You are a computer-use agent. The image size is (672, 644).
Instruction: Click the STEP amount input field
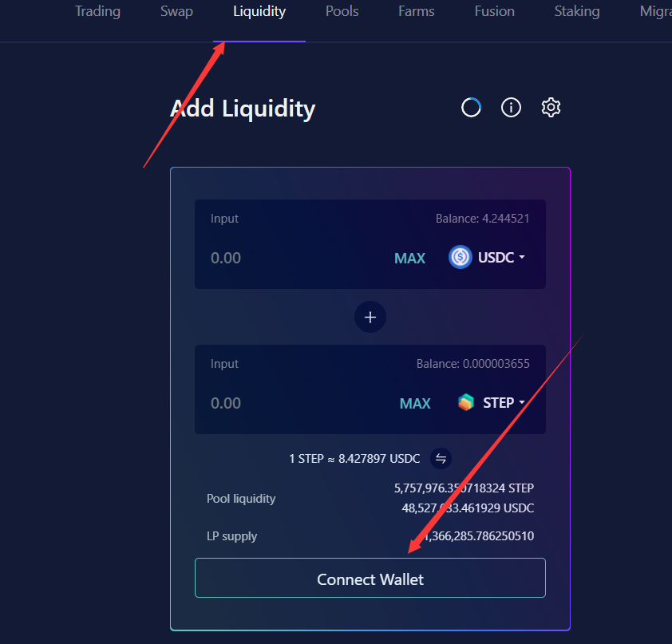click(x=296, y=403)
